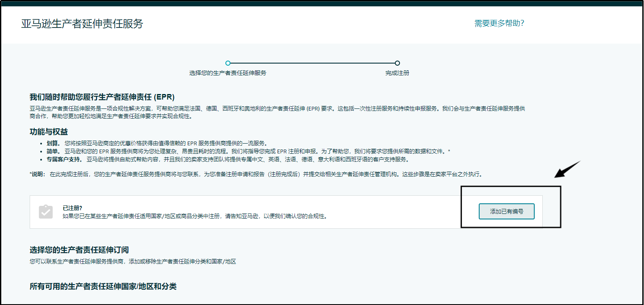The image size is (644, 305).
Task: Click the 亚马逊生产者延伸责任服务 page title
Action: point(82,24)
